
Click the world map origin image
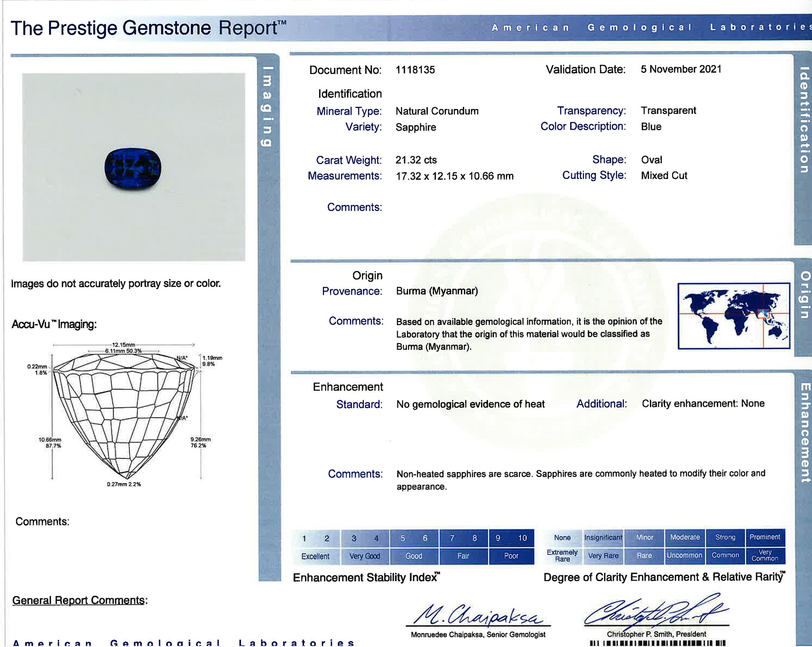click(x=733, y=316)
